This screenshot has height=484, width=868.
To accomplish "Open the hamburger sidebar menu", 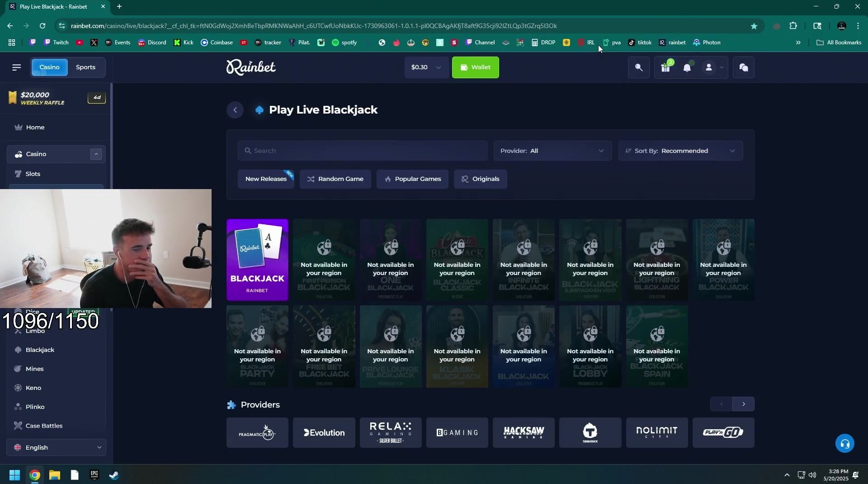I will pos(17,67).
